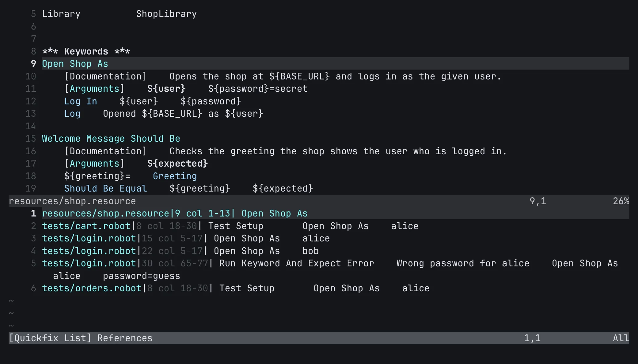The height and width of the screenshot is (364, 638).
Task: Click '[Documentation]' on line 10
Action: (x=105, y=76)
